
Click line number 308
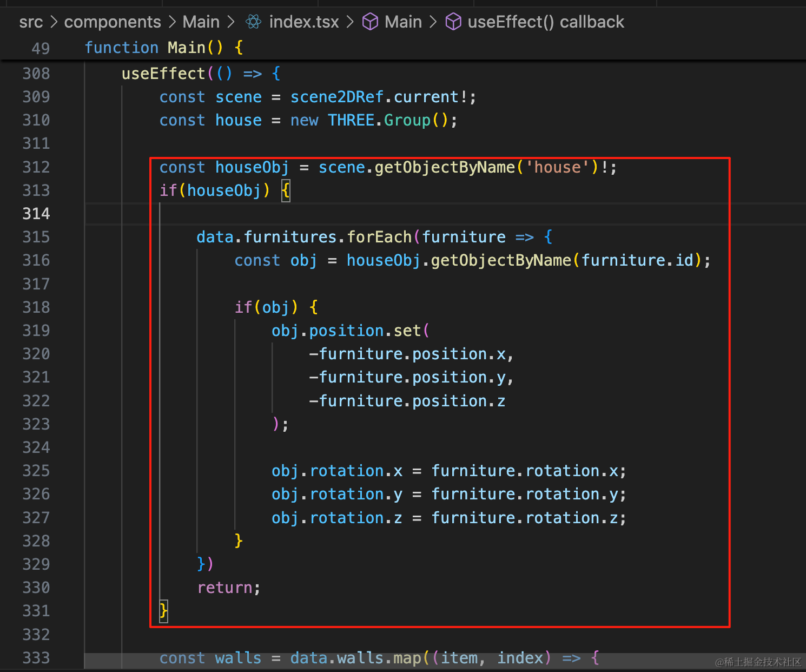(36, 74)
